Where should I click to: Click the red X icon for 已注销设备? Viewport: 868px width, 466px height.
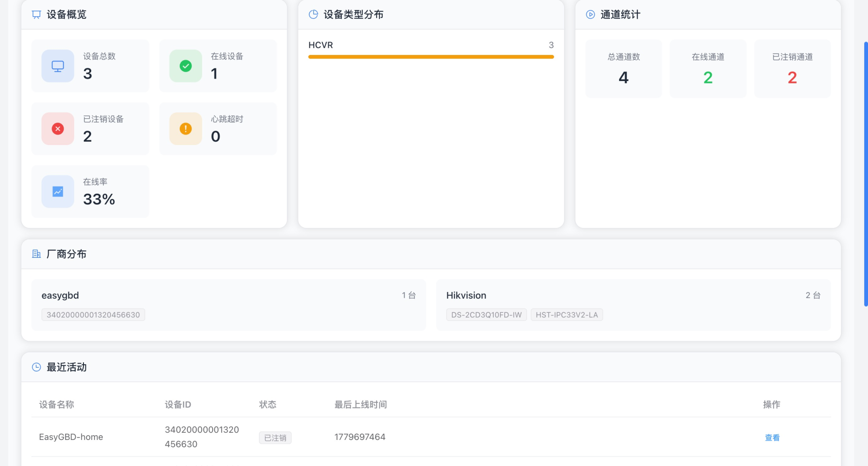(58, 129)
